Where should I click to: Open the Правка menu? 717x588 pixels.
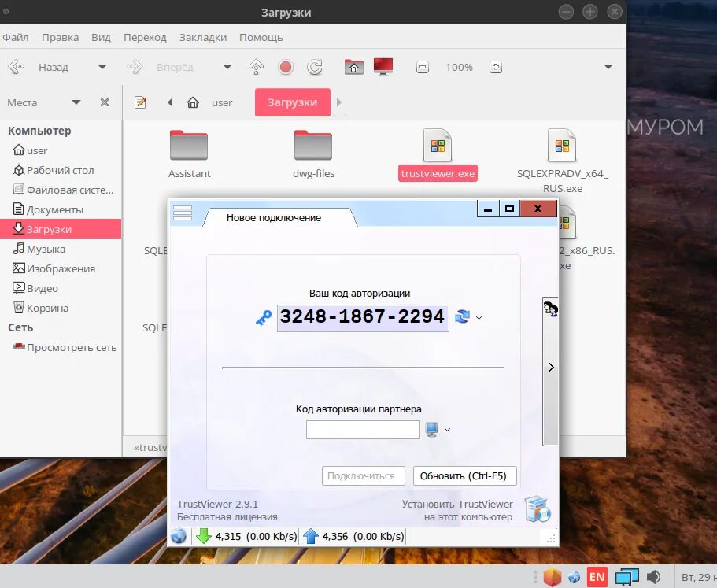(x=60, y=38)
